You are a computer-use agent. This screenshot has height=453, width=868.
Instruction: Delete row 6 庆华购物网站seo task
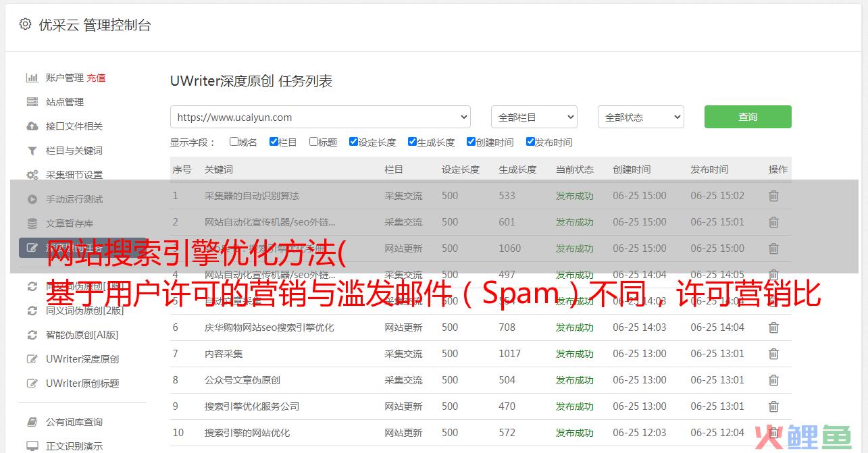point(773,327)
